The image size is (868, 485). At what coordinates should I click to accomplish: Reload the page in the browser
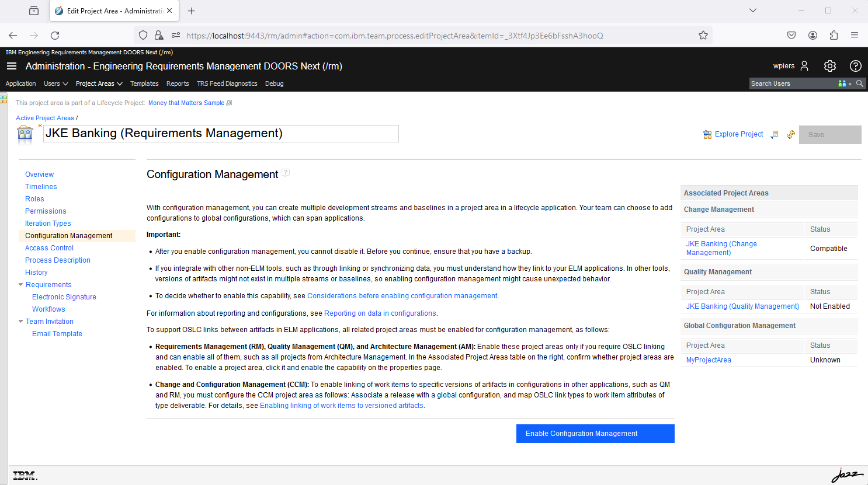(x=55, y=35)
